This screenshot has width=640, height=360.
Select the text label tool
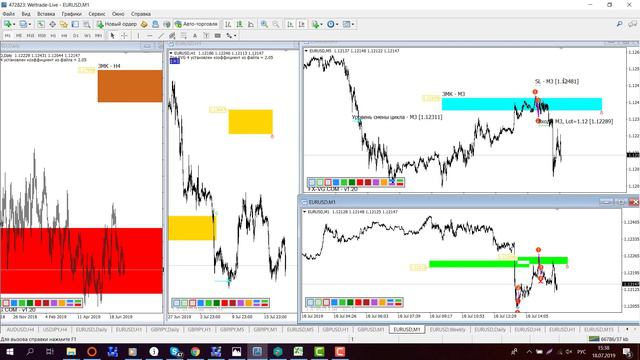tap(206, 36)
